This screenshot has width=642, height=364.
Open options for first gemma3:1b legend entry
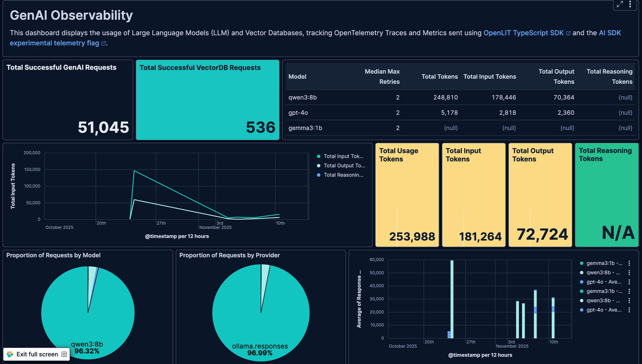pyautogui.click(x=629, y=263)
